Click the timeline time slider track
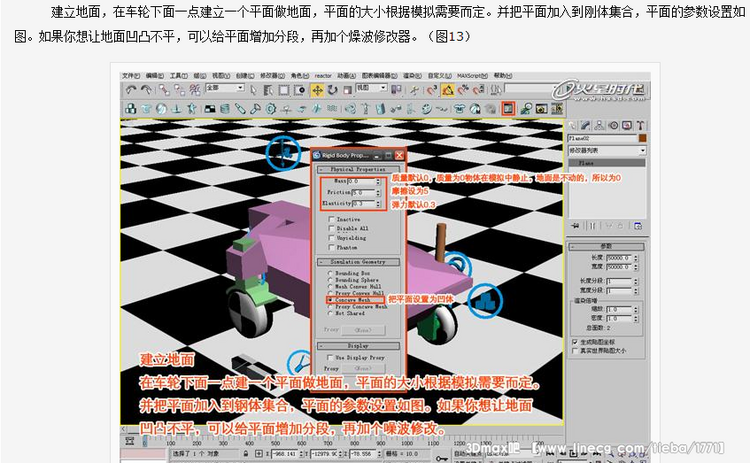 tap(342, 440)
